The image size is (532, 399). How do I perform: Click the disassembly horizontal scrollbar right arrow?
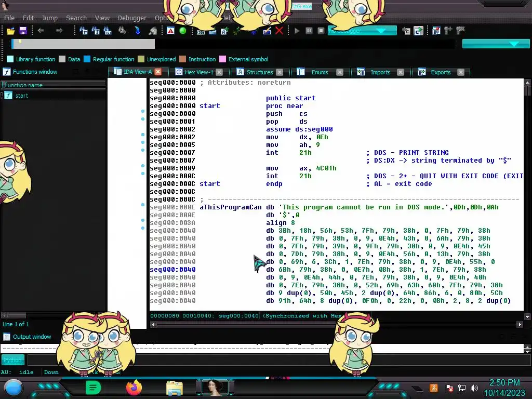pyautogui.click(x=520, y=324)
